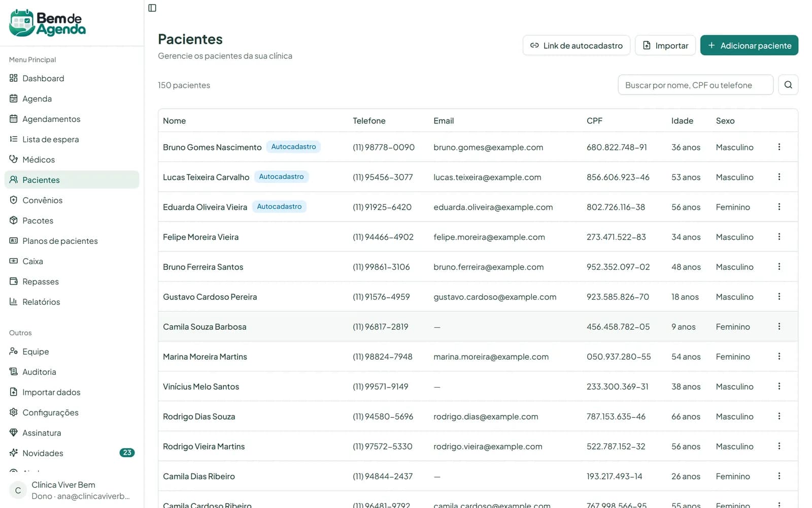Click the Caixa cash icon

[x=14, y=261]
